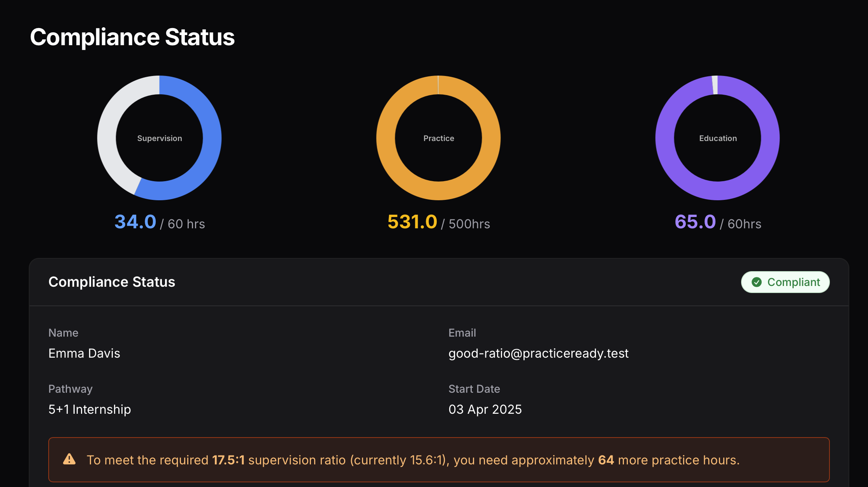Click the 65.0 education hours value
Screen dimensions: 868x487
click(x=695, y=222)
